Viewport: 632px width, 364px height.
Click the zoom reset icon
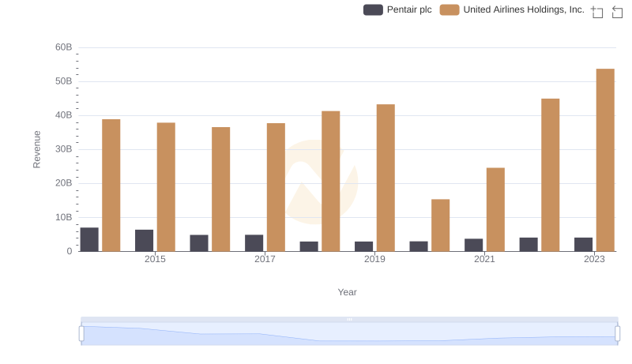click(x=617, y=12)
